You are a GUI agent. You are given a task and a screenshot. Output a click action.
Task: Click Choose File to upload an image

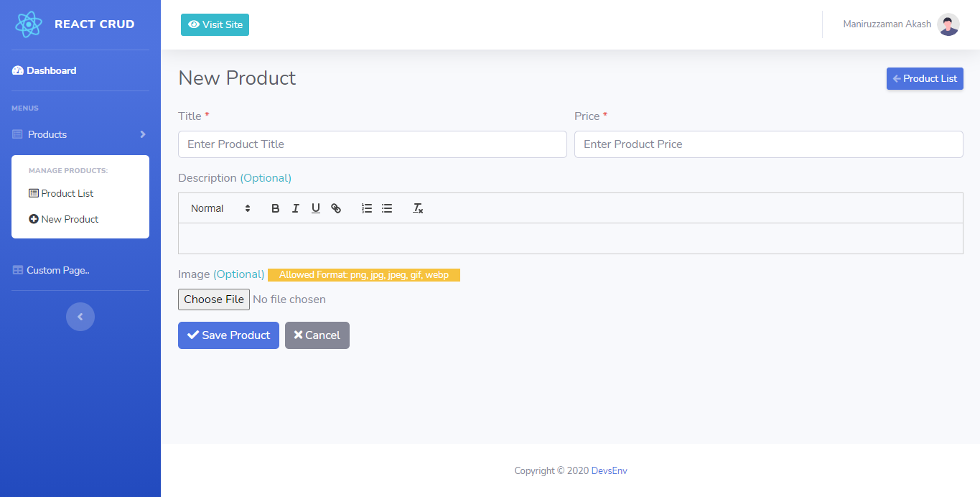click(213, 299)
